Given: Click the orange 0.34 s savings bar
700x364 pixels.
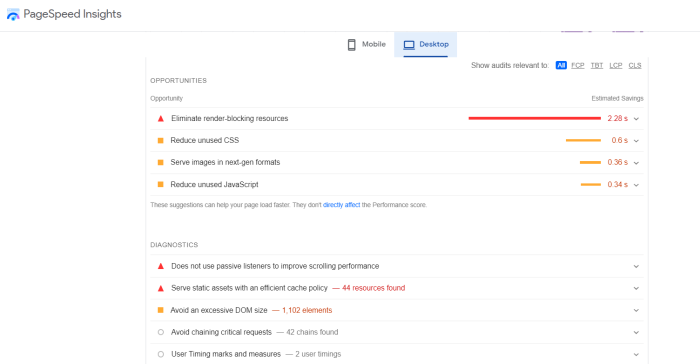Looking at the screenshot, I should click(x=591, y=184).
